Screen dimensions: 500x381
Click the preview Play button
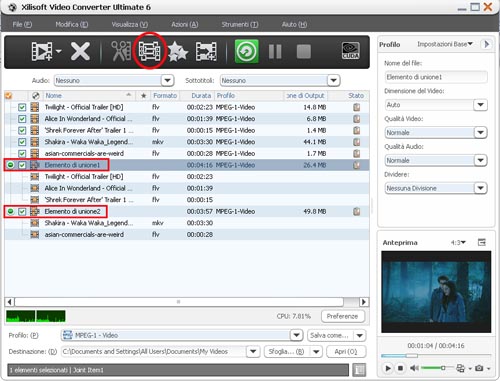tap(388, 368)
